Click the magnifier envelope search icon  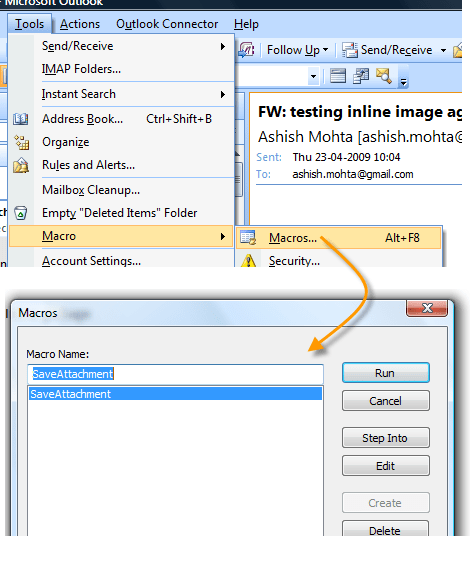384,76
